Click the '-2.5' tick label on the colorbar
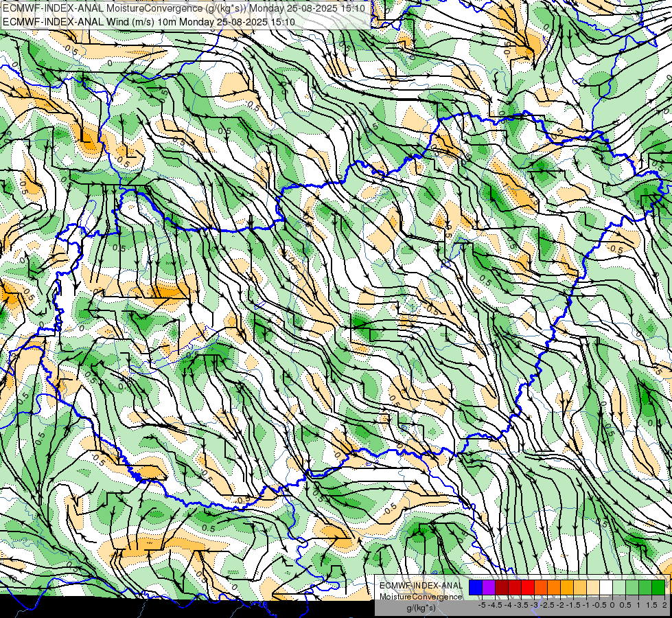 (547, 605)
